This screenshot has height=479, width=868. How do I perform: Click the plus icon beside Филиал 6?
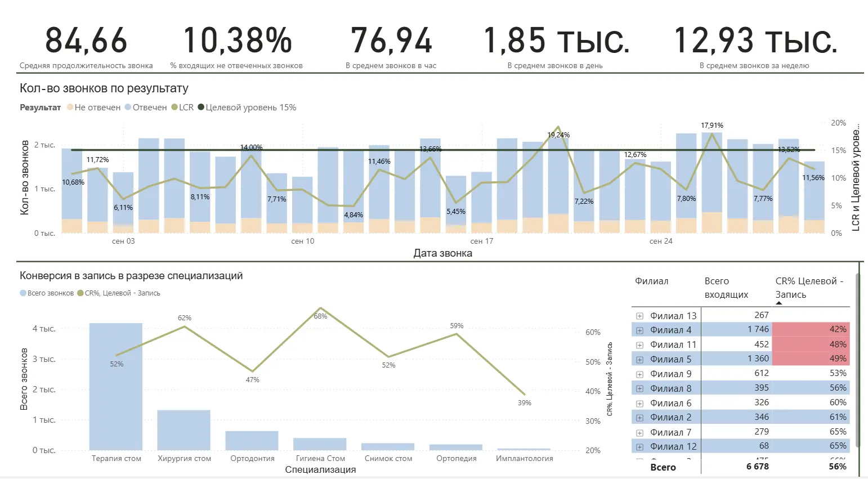(639, 404)
